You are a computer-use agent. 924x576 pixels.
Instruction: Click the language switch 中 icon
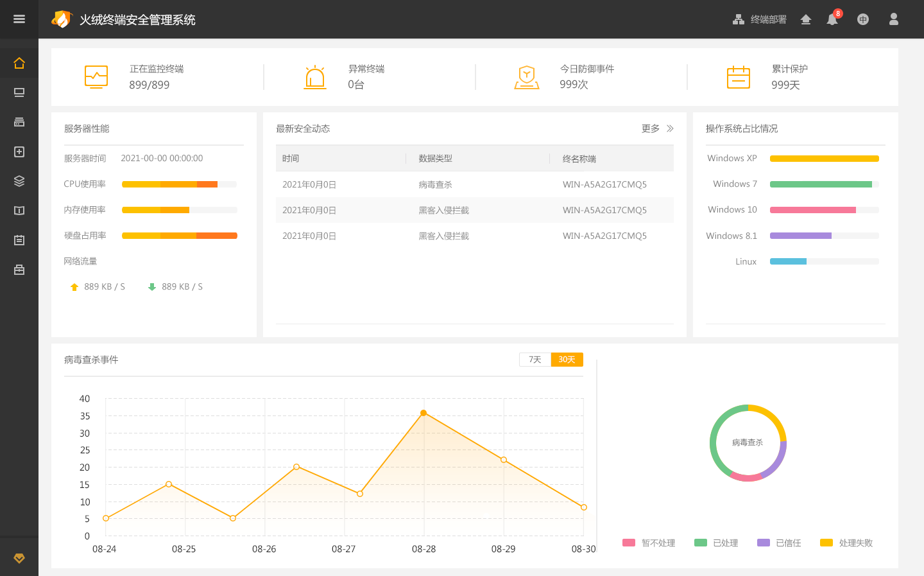pyautogui.click(x=863, y=19)
